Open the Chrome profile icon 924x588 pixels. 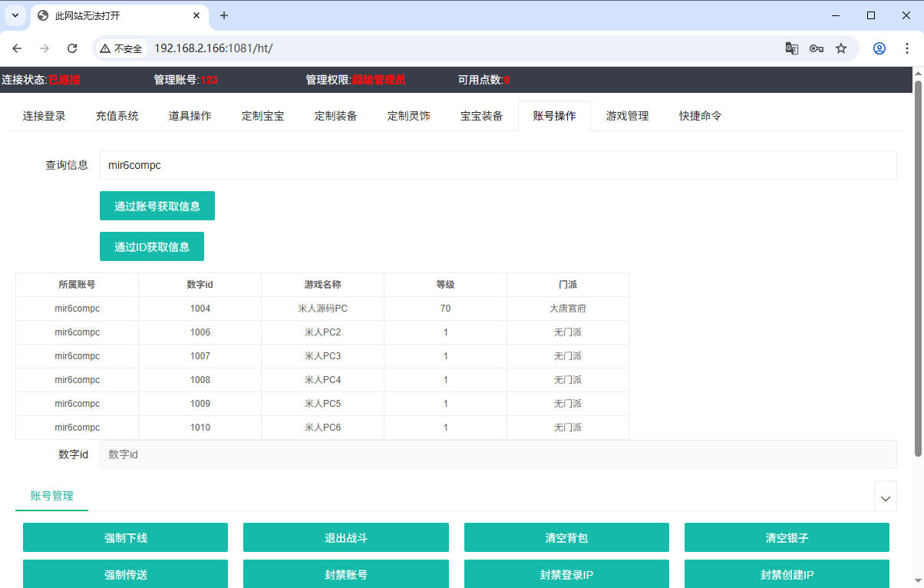[879, 48]
